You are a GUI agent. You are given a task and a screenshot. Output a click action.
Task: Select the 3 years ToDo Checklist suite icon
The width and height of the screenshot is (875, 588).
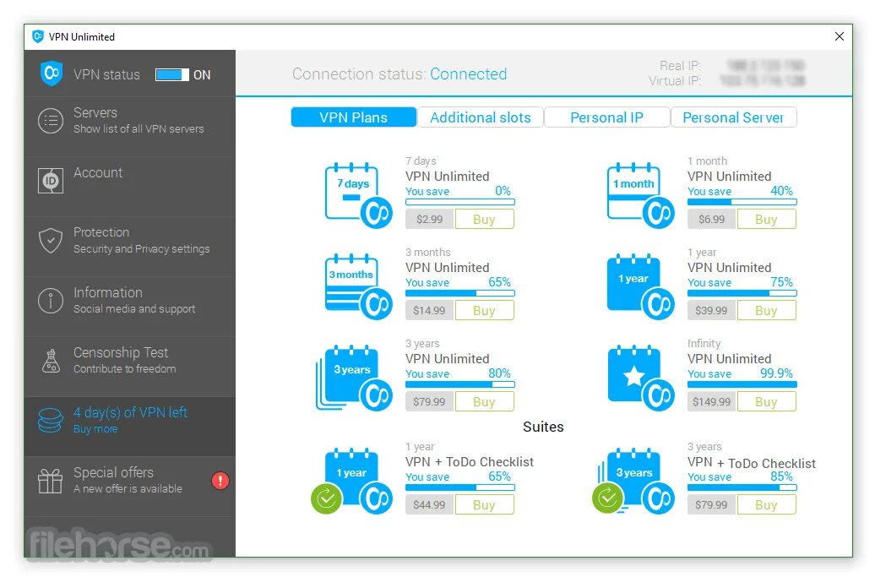(x=633, y=481)
